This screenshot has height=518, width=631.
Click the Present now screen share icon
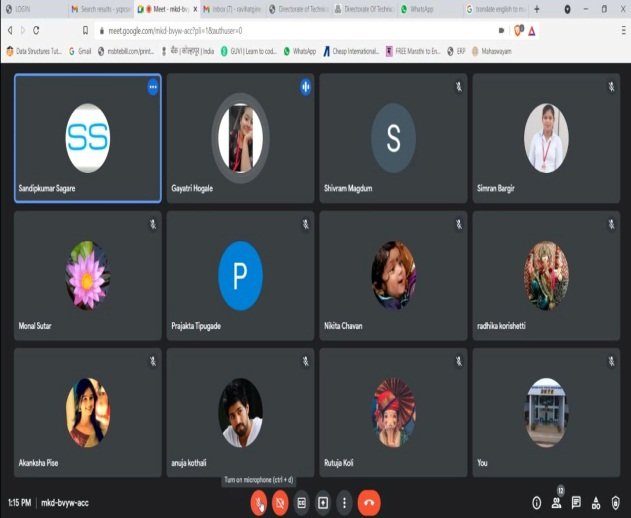click(x=323, y=502)
